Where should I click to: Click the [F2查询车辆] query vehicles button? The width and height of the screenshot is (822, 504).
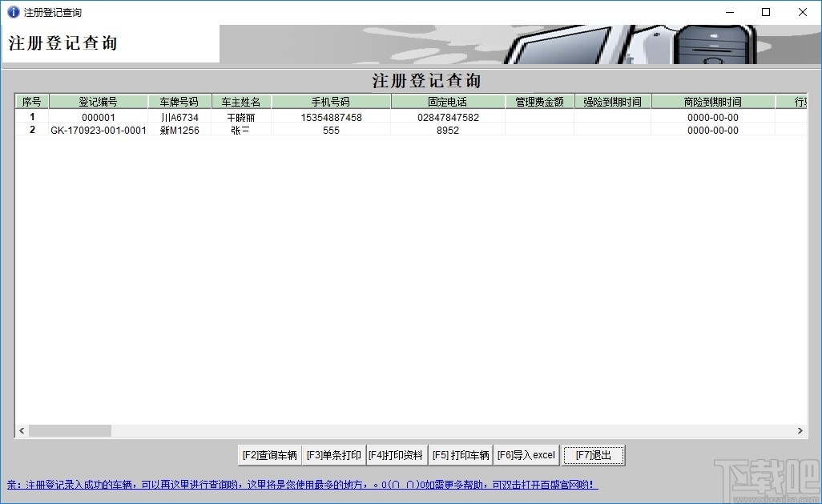(x=269, y=454)
